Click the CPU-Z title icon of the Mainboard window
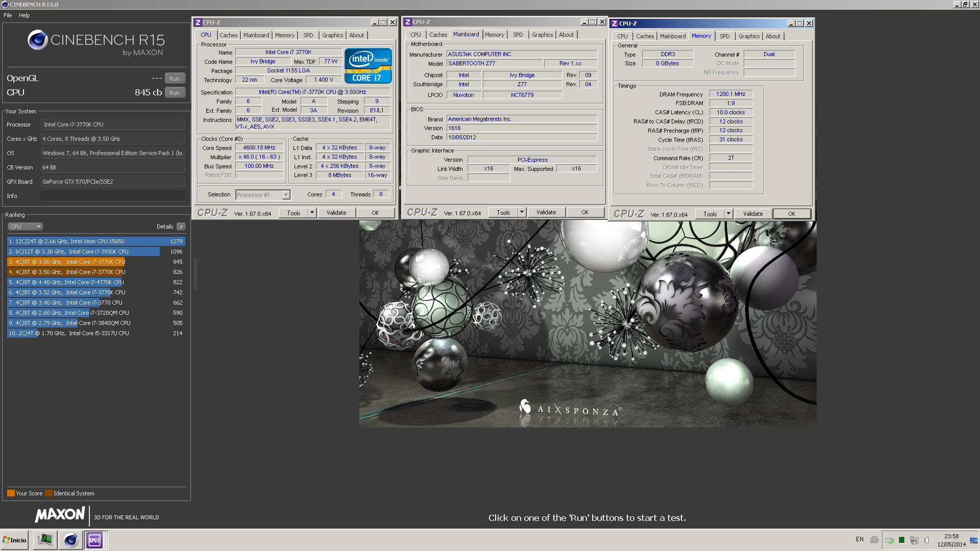 point(408,22)
